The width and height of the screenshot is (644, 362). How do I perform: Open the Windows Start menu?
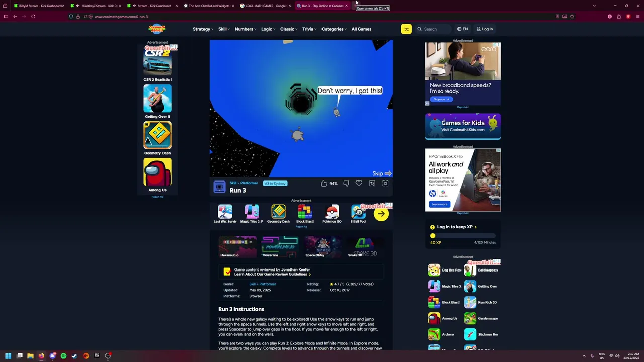8,356
